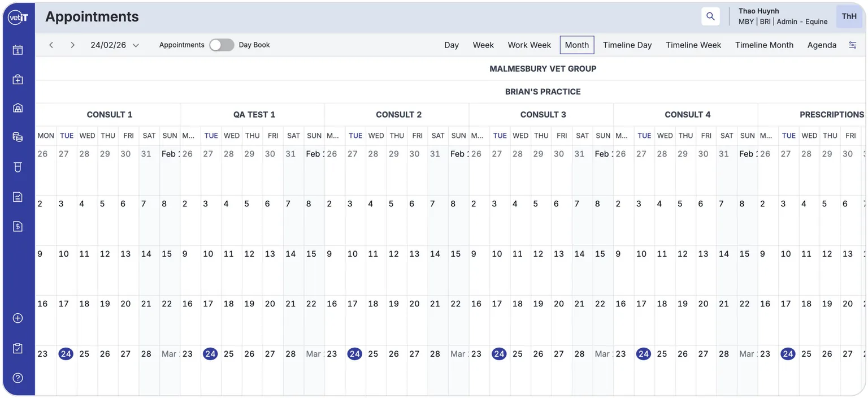Click the plus circle add icon
868x398 pixels.
tap(18, 318)
